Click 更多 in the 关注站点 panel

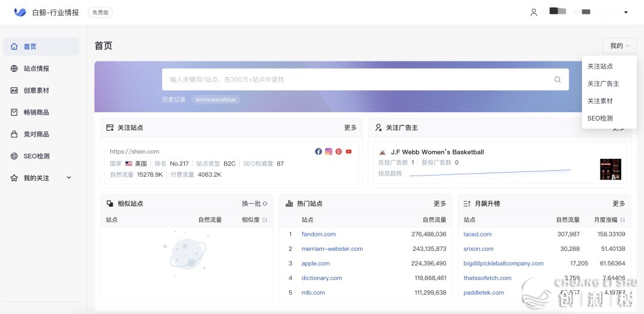tap(350, 128)
